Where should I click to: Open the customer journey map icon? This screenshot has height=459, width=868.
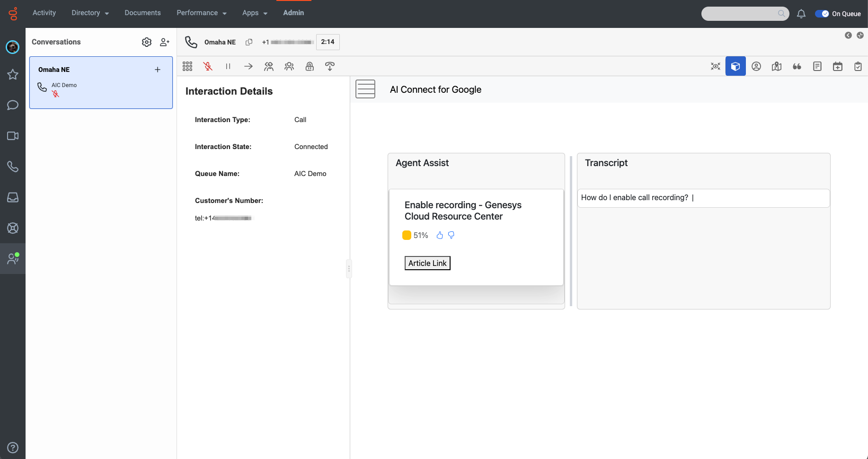pos(777,66)
